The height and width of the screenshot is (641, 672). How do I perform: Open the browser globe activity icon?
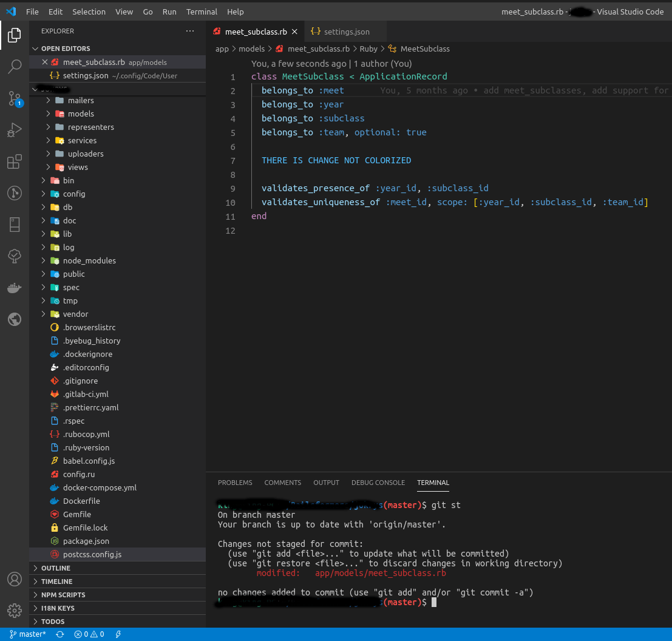pos(14,319)
